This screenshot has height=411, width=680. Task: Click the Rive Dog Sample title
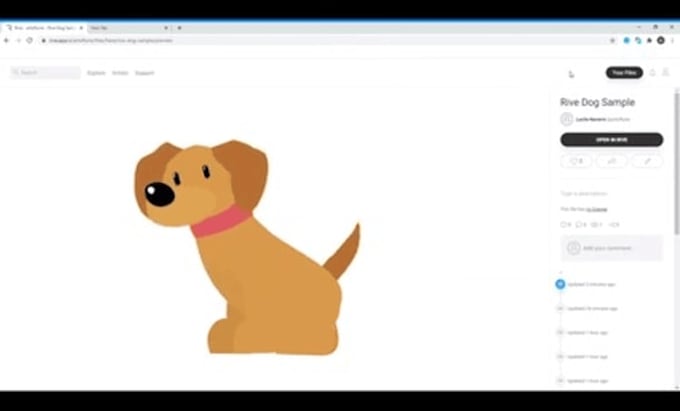597,102
